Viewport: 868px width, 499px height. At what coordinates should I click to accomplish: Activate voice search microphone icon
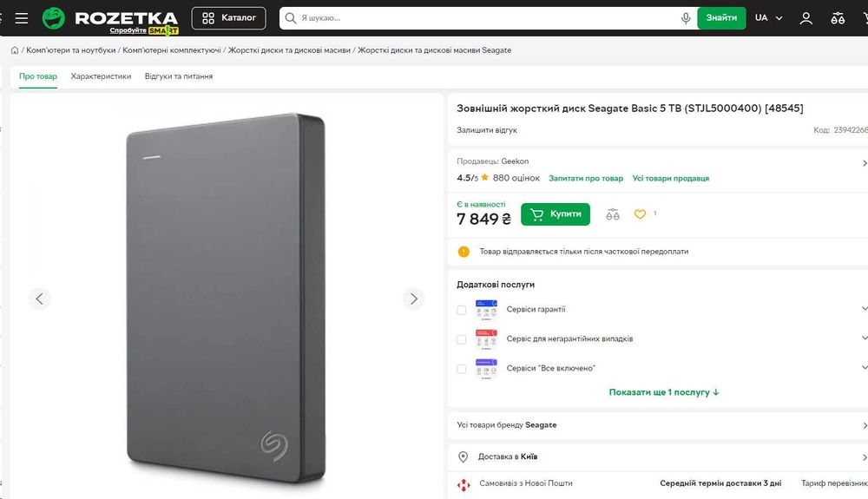tap(686, 18)
